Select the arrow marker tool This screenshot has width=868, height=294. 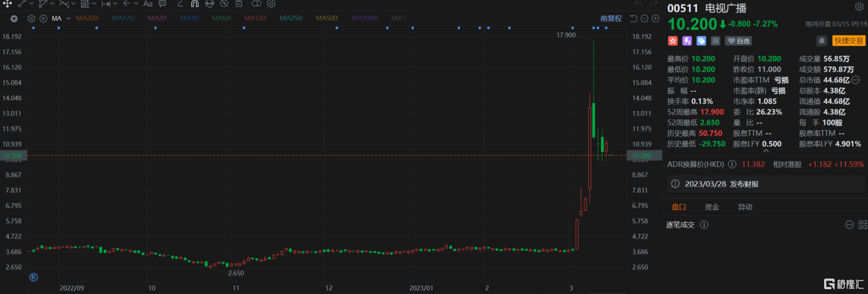[x=127, y=4]
